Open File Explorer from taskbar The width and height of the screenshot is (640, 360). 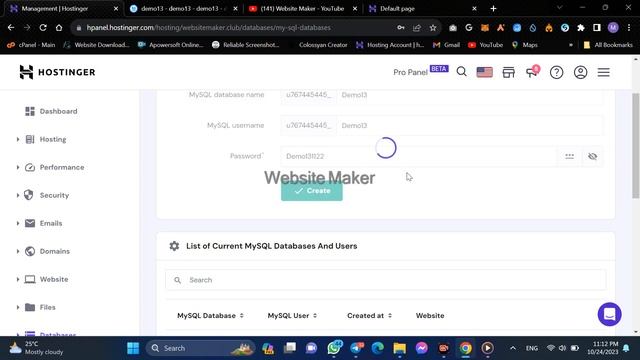[x=400, y=348]
